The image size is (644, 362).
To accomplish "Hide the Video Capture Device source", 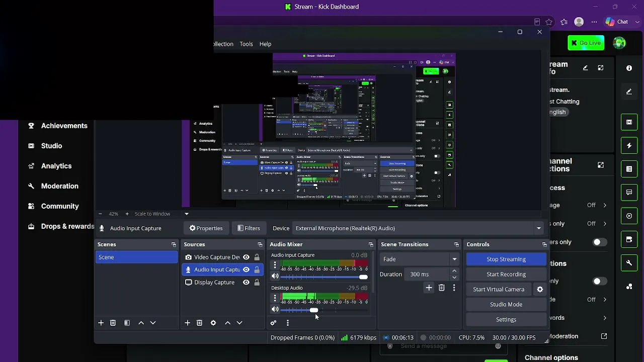I will 246,257.
